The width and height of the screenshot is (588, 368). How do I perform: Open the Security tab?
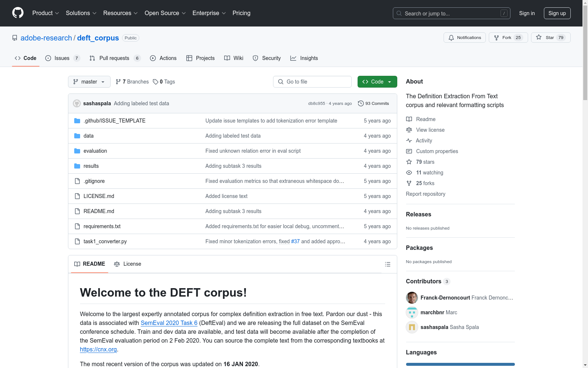tap(267, 58)
